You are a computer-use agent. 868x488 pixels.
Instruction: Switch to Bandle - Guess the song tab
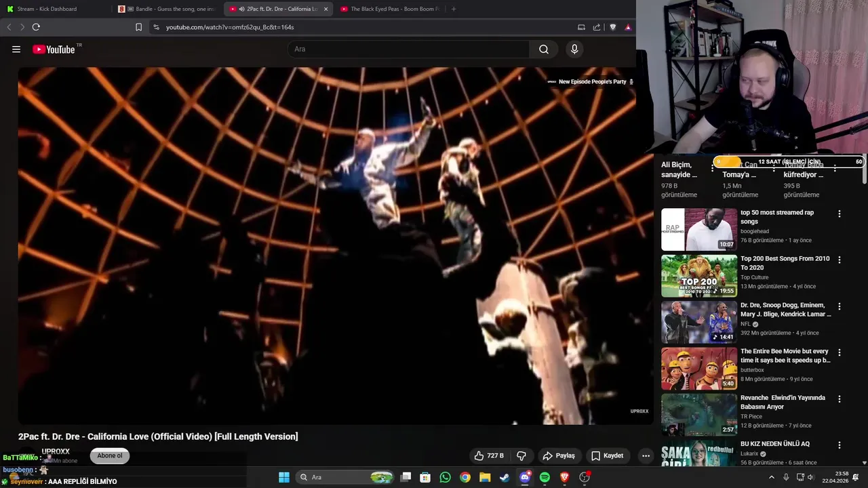(167, 9)
